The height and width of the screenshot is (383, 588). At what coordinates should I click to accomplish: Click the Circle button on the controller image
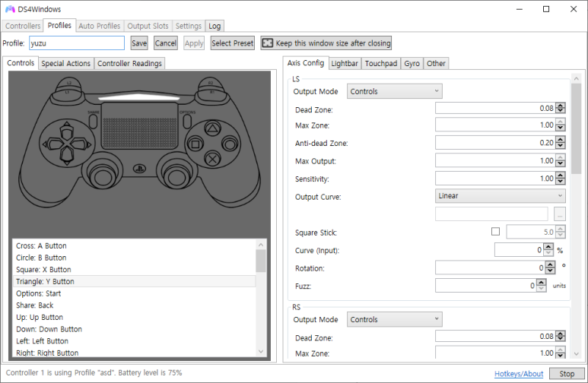230,144
